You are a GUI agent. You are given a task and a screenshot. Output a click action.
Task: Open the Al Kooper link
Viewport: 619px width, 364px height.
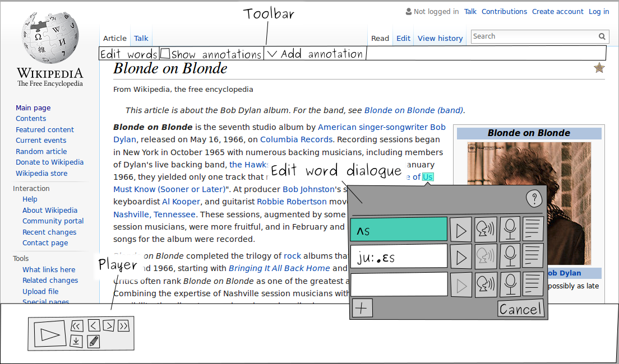point(181,202)
